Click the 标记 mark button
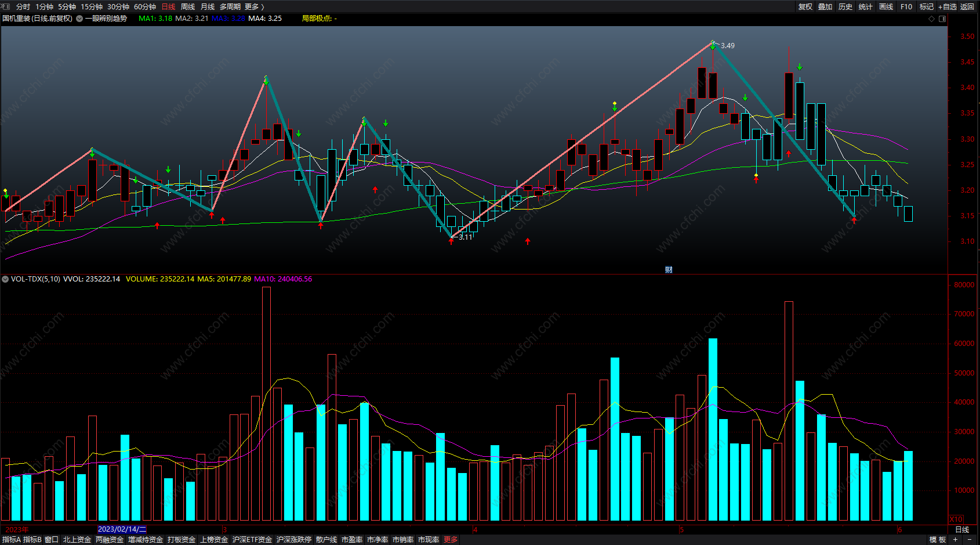 (927, 7)
